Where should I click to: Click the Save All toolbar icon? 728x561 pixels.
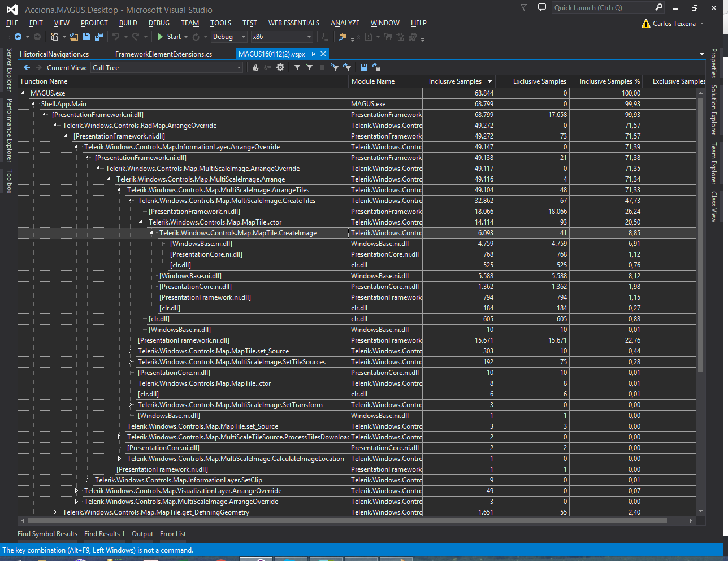pos(99,37)
